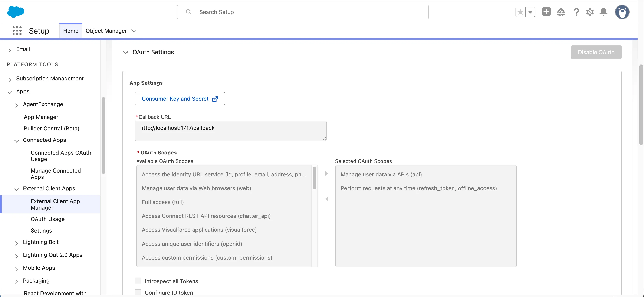Select Manage user data via Web browsers scope
Screen dimensions: 644x297
coord(224,188)
